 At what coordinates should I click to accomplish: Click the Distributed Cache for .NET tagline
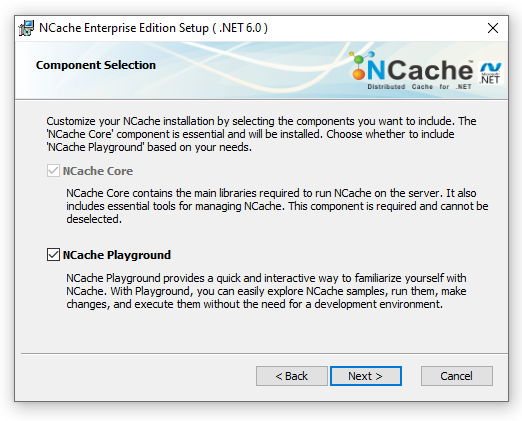point(419,87)
